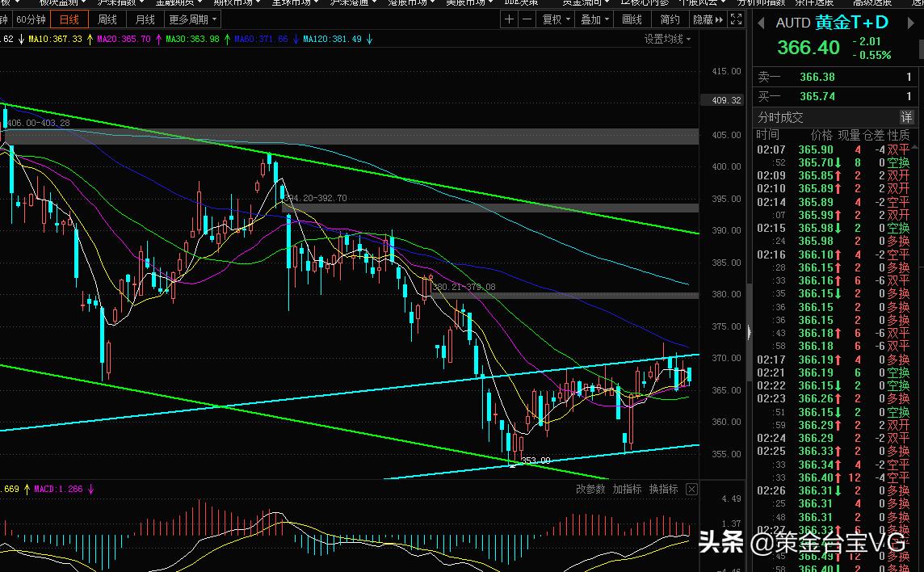Screen dimensions: 924x572
Task: Select the 02:23 trade row at 366.26
Action: 833,398
